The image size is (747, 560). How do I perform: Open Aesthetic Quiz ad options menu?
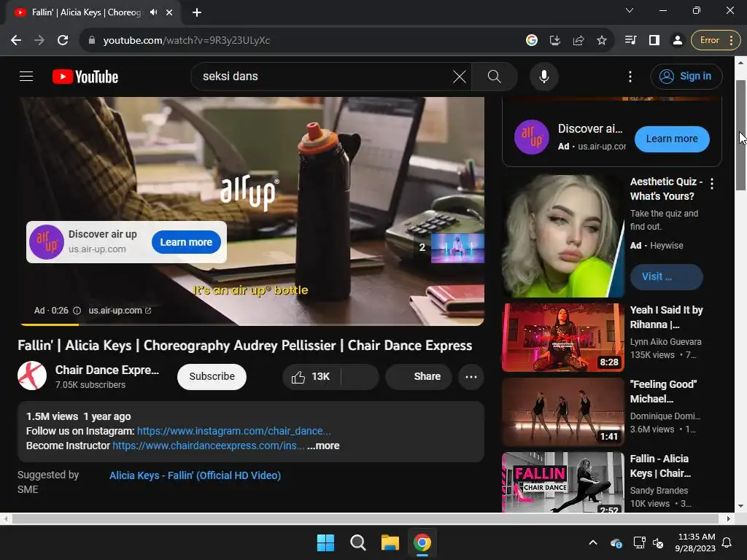(x=712, y=184)
